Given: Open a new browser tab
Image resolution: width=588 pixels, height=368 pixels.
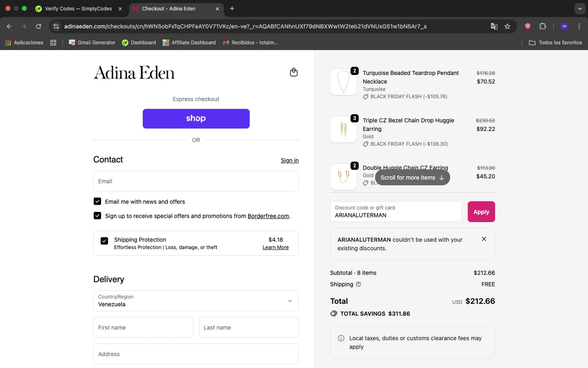Looking at the screenshot, I should click(232, 9).
